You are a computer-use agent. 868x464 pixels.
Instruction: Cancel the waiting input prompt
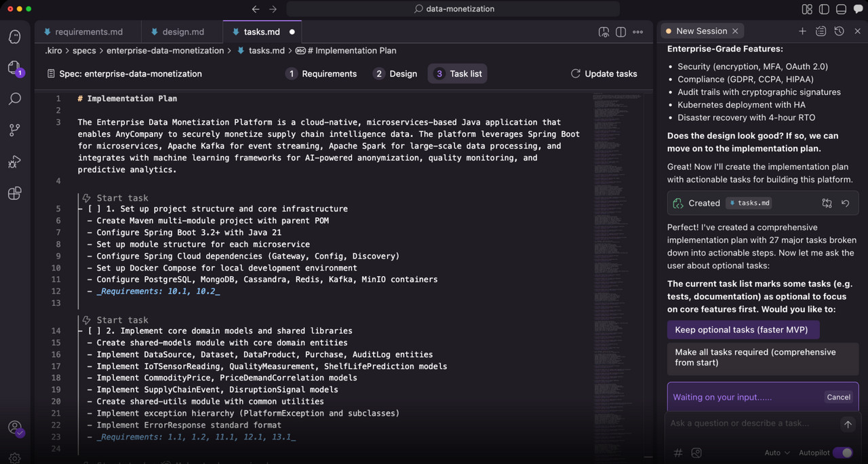pos(838,398)
